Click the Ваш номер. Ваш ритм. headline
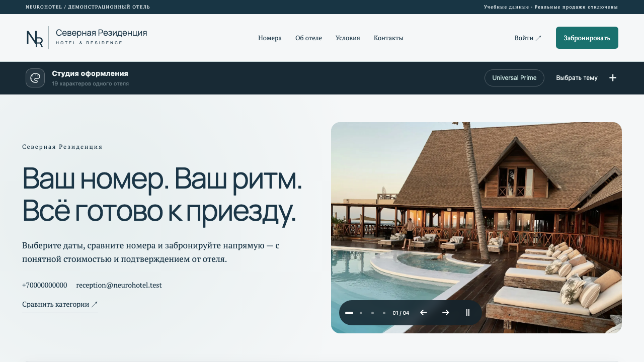 tap(162, 196)
